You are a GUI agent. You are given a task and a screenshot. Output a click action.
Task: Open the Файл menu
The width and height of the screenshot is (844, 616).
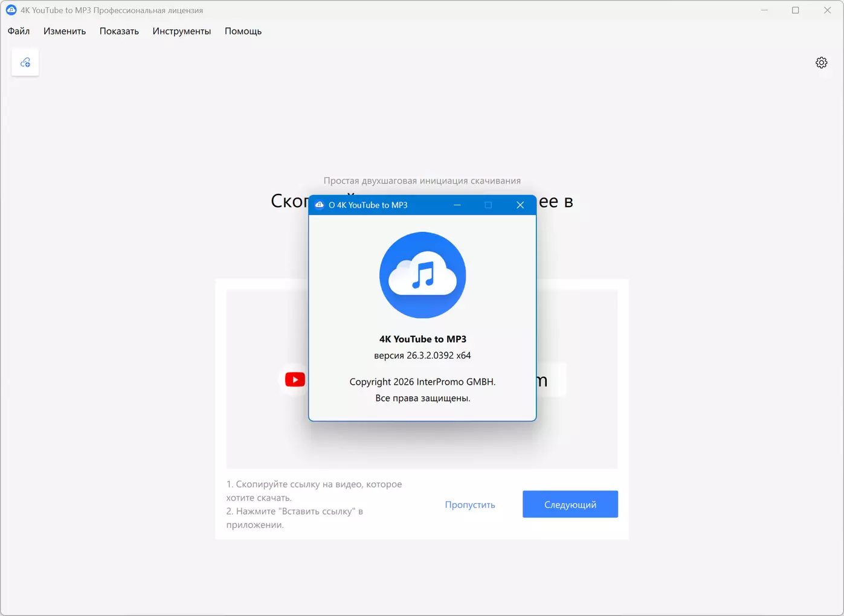click(19, 31)
